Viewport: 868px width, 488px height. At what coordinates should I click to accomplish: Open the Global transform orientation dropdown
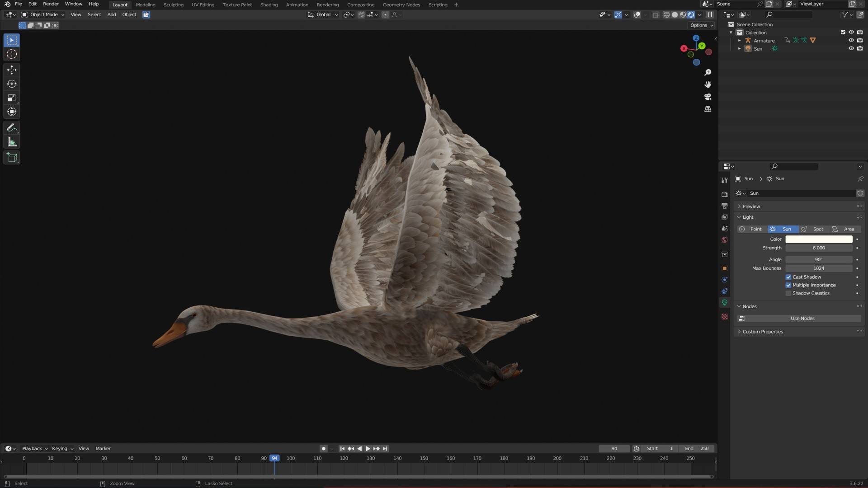pyautogui.click(x=323, y=14)
